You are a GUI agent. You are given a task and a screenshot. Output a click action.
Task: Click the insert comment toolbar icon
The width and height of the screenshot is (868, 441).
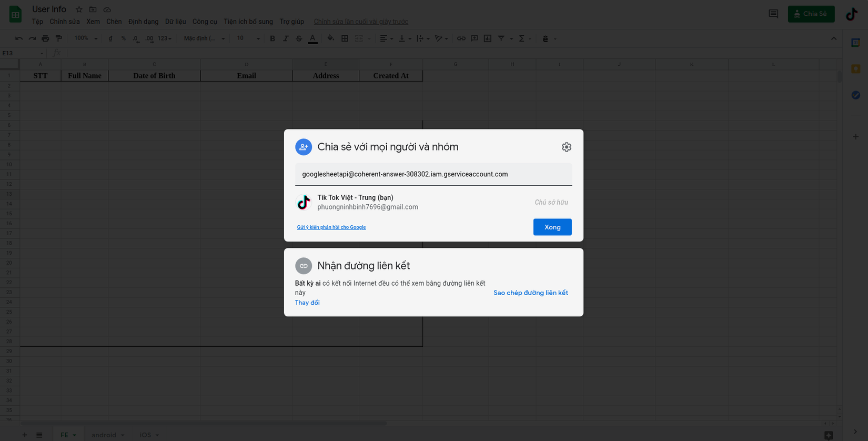click(x=475, y=38)
